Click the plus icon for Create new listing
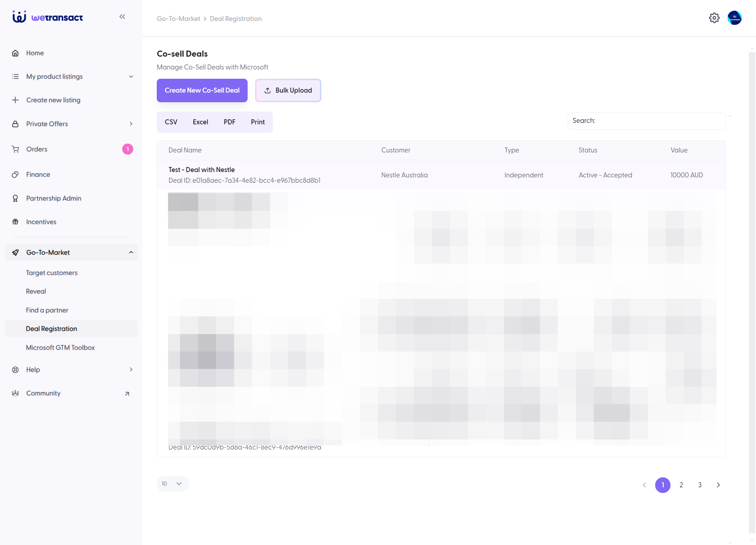Screen dimensions: 756x545 [x=15, y=100]
